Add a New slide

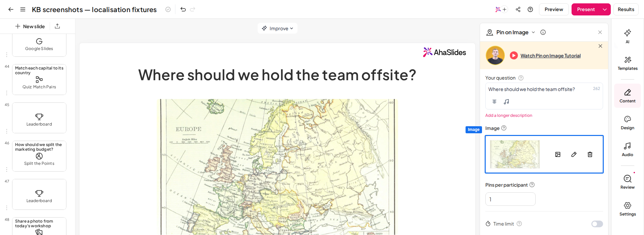[30, 26]
